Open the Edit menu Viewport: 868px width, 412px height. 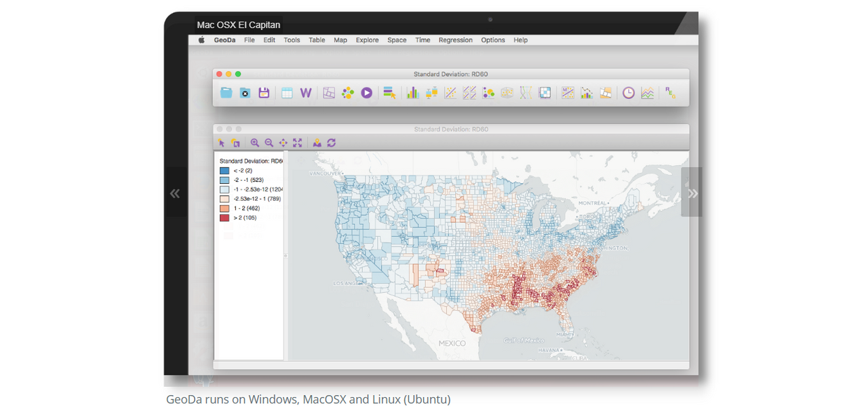[269, 40]
